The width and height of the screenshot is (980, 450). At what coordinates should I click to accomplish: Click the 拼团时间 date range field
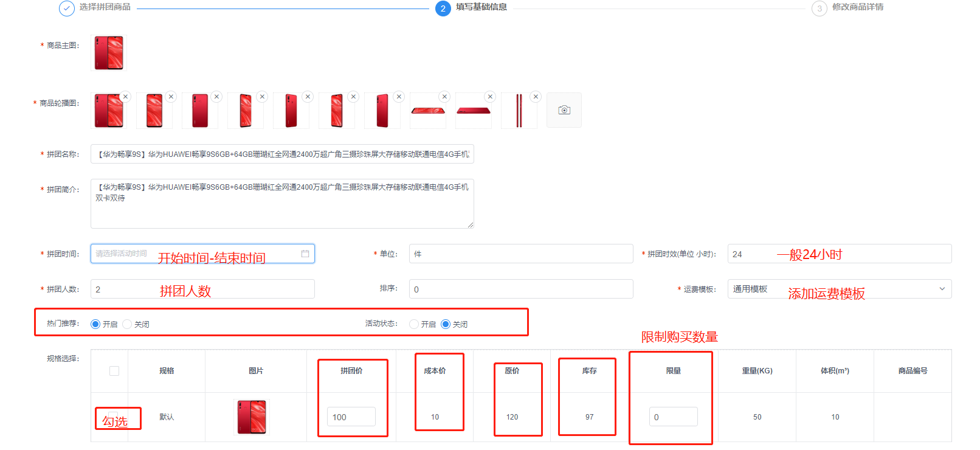click(202, 254)
